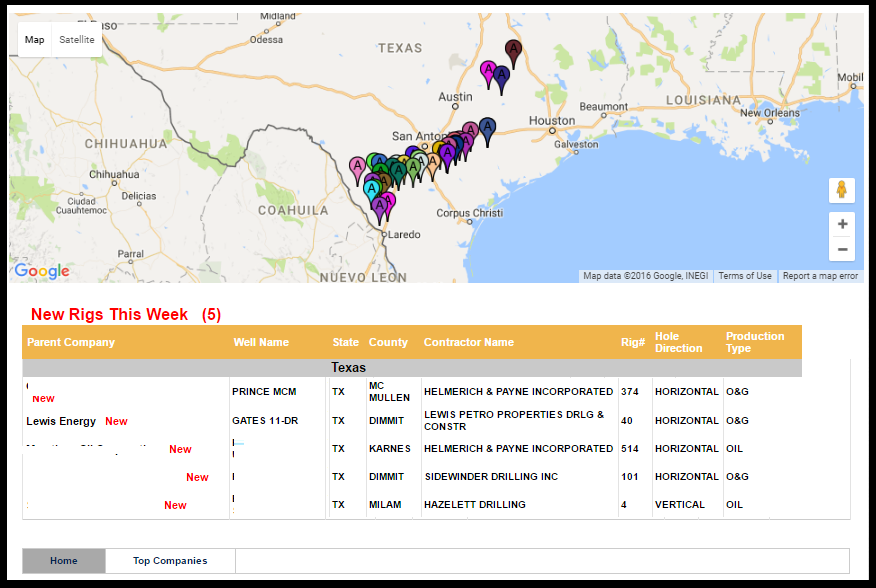876x588 pixels.
Task: Open the Terms of Use link
Action: point(745,276)
